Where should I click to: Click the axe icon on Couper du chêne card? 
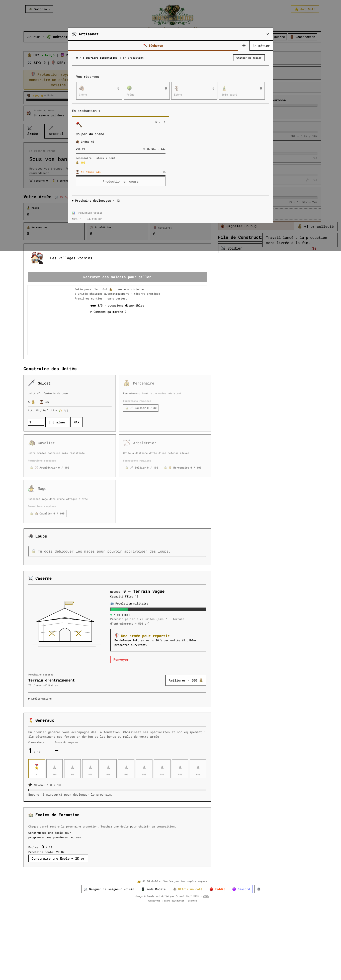point(79,124)
